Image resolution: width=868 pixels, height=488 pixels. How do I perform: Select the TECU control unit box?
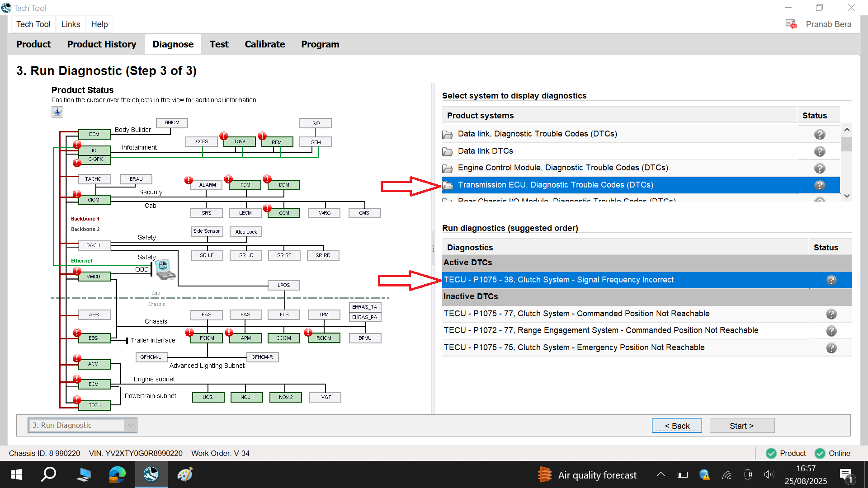click(94, 405)
